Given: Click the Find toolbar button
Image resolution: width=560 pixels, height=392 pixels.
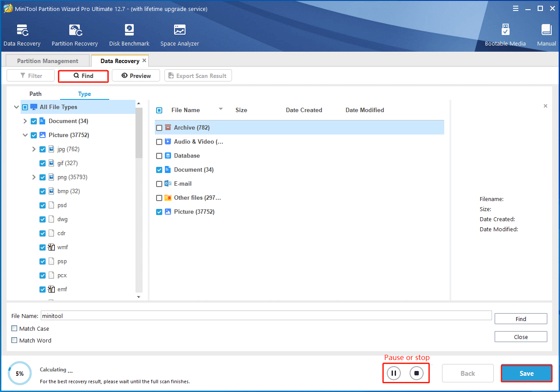Looking at the screenshot, I should tap(83, 76).
